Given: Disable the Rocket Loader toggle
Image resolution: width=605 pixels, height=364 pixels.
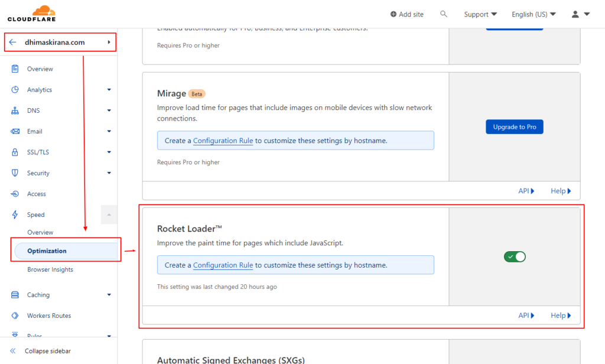Looking at the screenshot, I should 515,256.
